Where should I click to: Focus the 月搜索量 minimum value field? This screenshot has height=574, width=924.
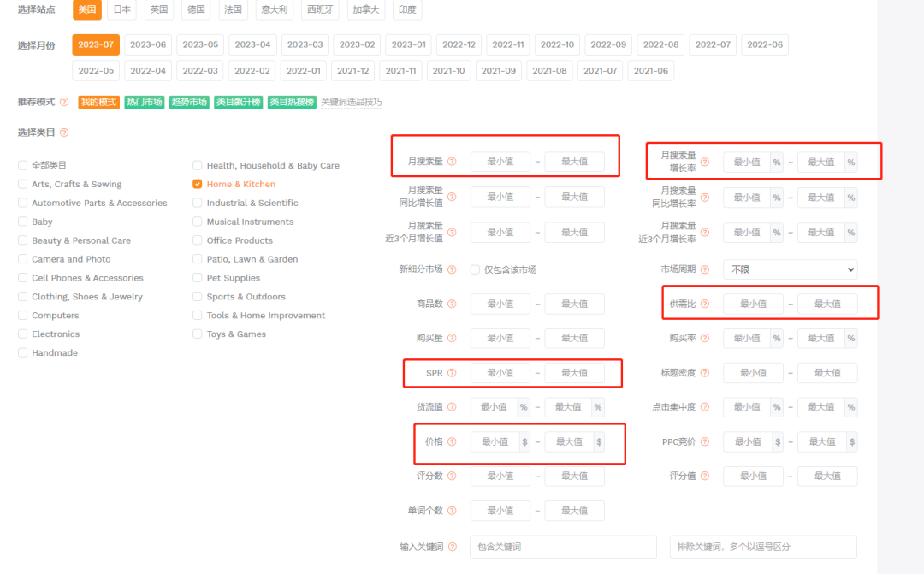point(500,162)
